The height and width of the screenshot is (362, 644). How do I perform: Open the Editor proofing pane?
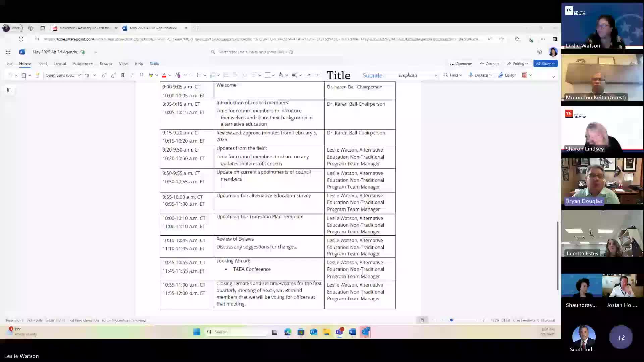tap(507, 75)
